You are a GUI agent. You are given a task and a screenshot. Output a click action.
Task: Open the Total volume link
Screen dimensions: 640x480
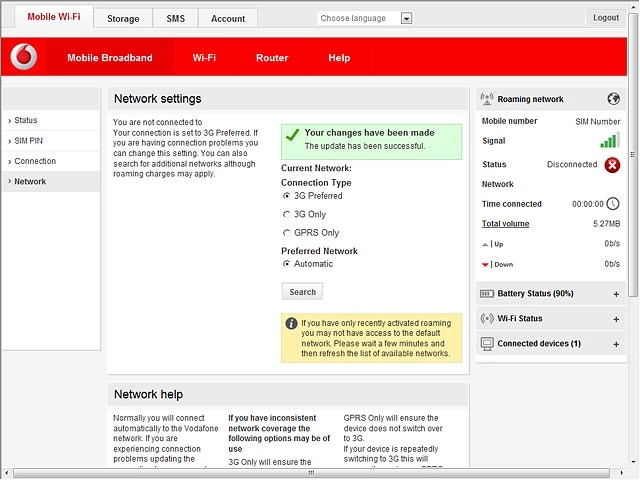click(505, 224)
